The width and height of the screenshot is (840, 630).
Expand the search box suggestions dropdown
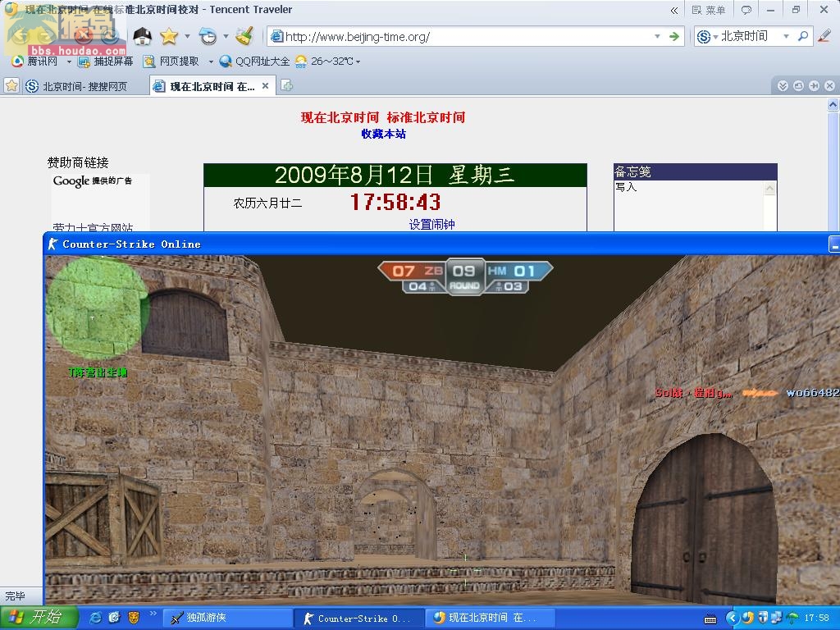point(787,36)
